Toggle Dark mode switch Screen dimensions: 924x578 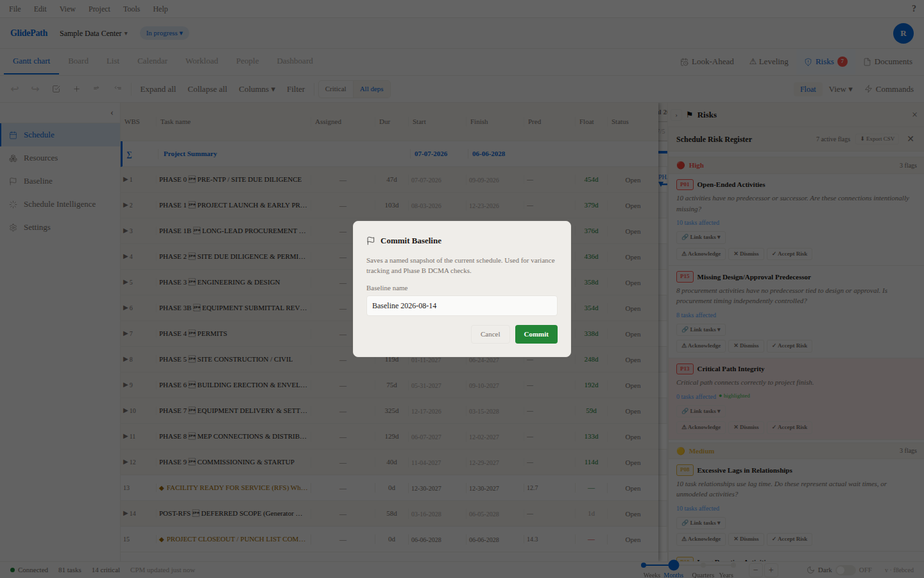pyautogui.click(x=845, y=570)
